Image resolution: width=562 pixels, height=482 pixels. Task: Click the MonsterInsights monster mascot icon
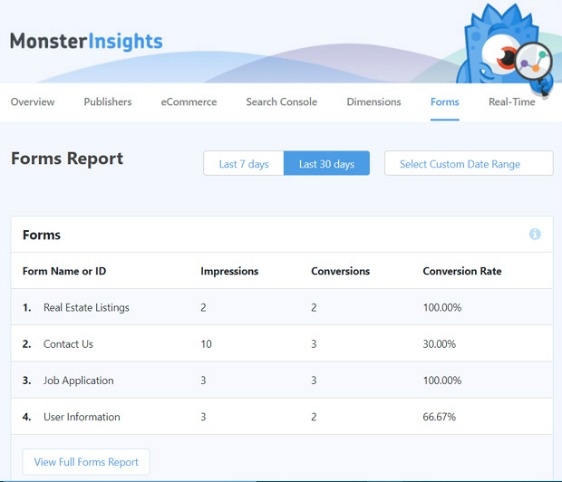[x=505, y=49]
